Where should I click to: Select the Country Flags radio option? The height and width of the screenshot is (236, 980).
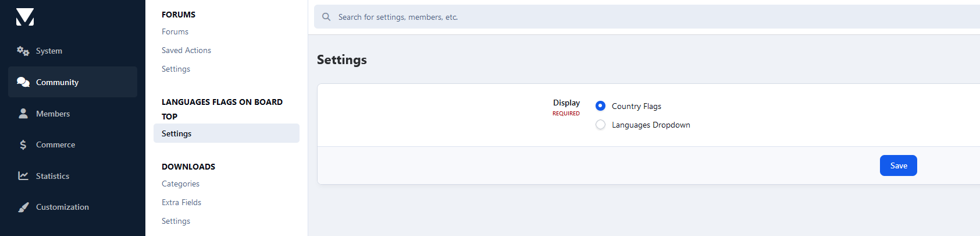[x=601, y=106]
